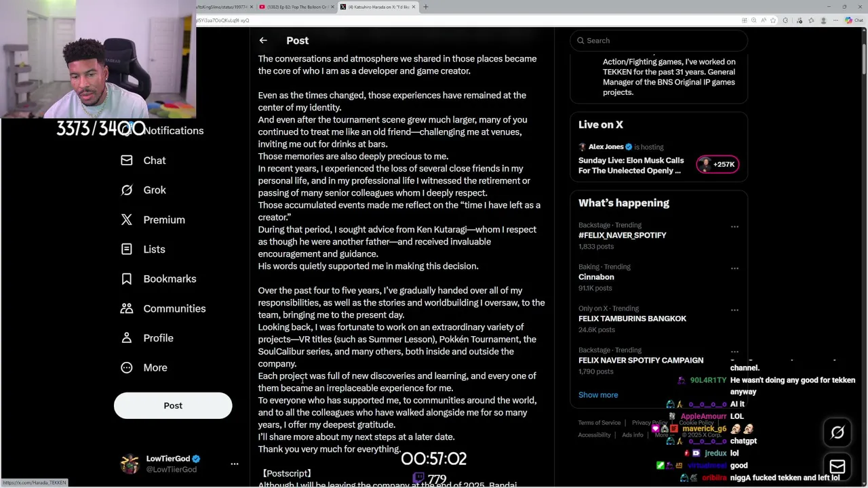The width and height of the screenshot is (868, 488).
Task: Open the Terms of Service link
Action: [599, 423]
